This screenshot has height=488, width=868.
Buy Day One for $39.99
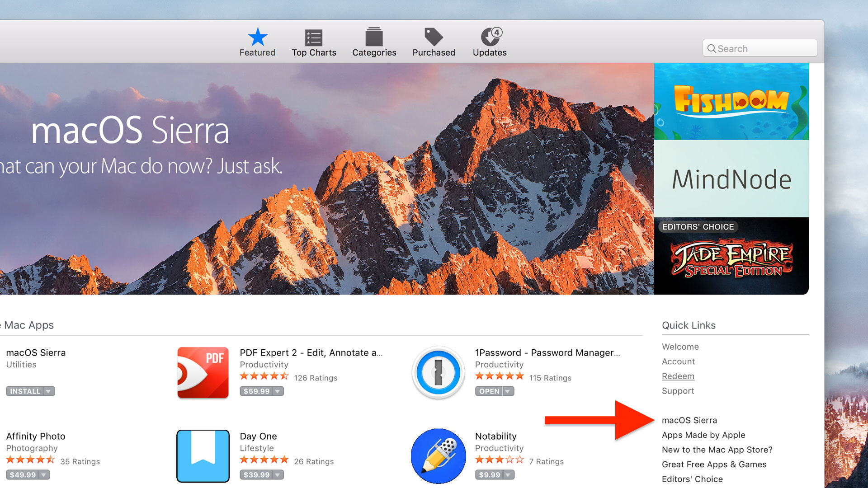[256, 475]
